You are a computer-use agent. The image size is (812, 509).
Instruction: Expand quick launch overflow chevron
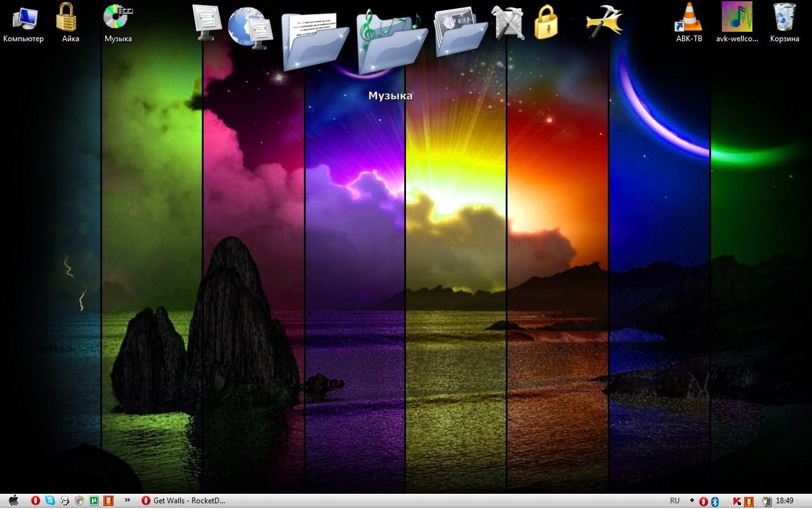128,500
